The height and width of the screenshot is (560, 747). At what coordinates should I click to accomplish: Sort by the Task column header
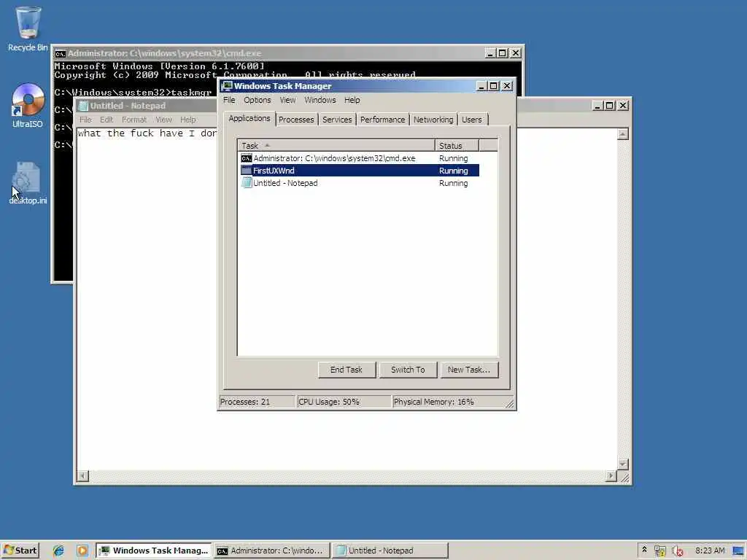pyautogui.click(x=336, y=146)
